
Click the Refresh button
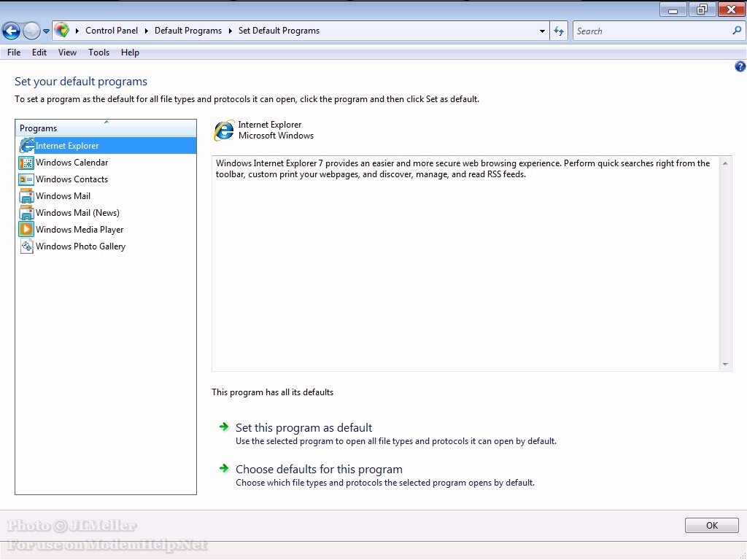pyautogui.click(x=559, y=31)
